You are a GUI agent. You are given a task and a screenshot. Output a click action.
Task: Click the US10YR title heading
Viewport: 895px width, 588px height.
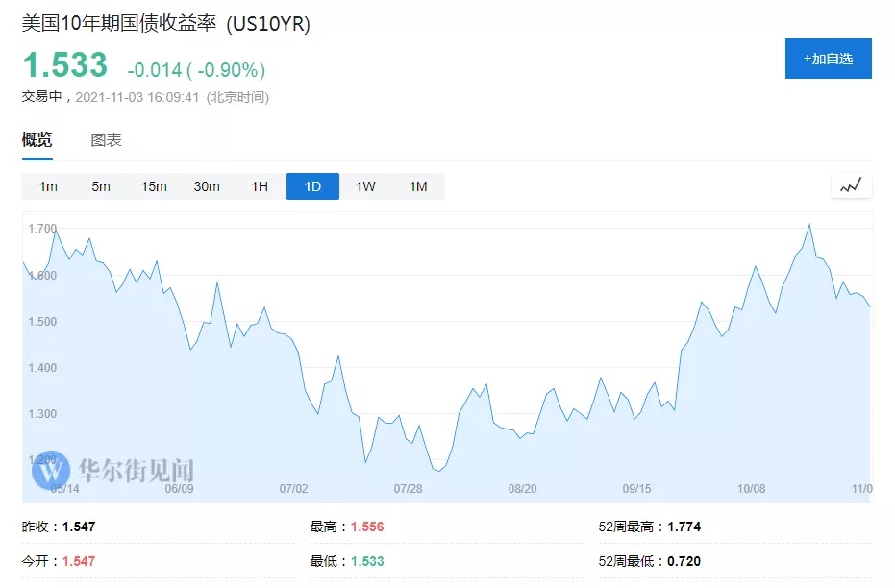point(166,24)
